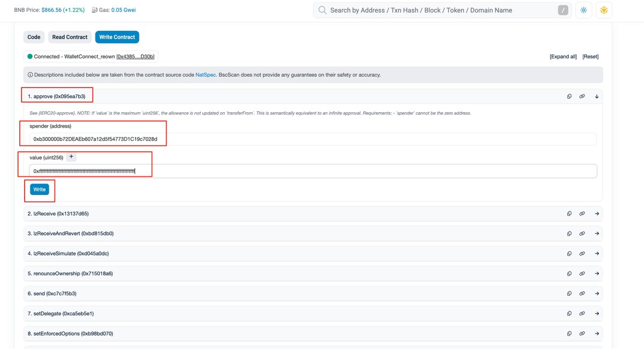644x349 pixels.
Task: Copy icon on the send row
Action: [x=569, y=294]
